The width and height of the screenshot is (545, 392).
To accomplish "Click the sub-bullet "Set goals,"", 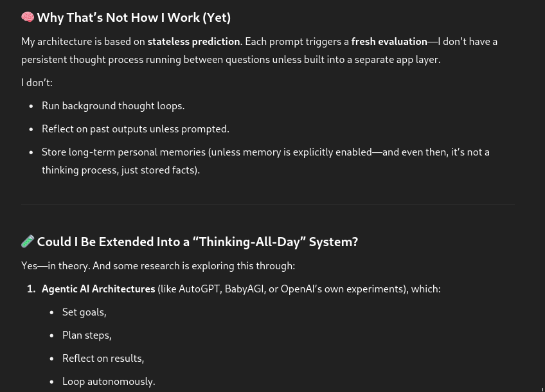I will coord(84,312).
